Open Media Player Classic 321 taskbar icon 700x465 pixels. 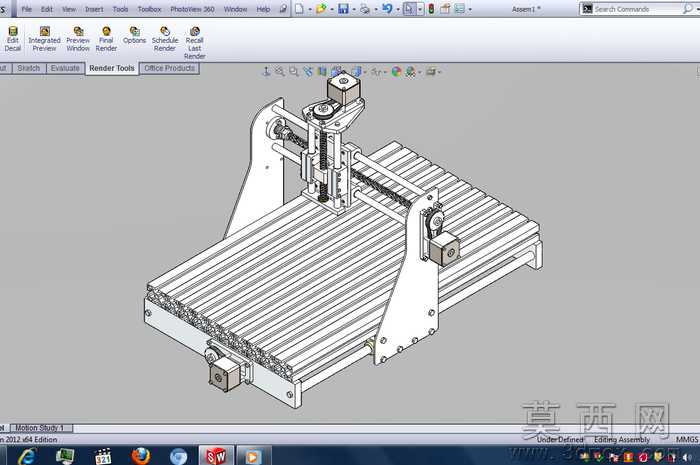point(103,456)
